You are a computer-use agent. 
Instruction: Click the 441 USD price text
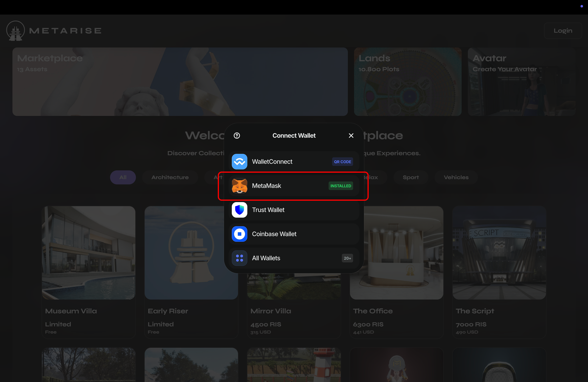(x=363, y=332)
